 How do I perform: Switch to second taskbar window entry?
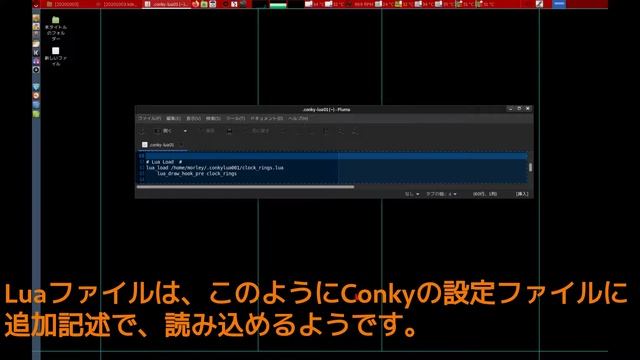pyautogui.click(x=117, y=4)
